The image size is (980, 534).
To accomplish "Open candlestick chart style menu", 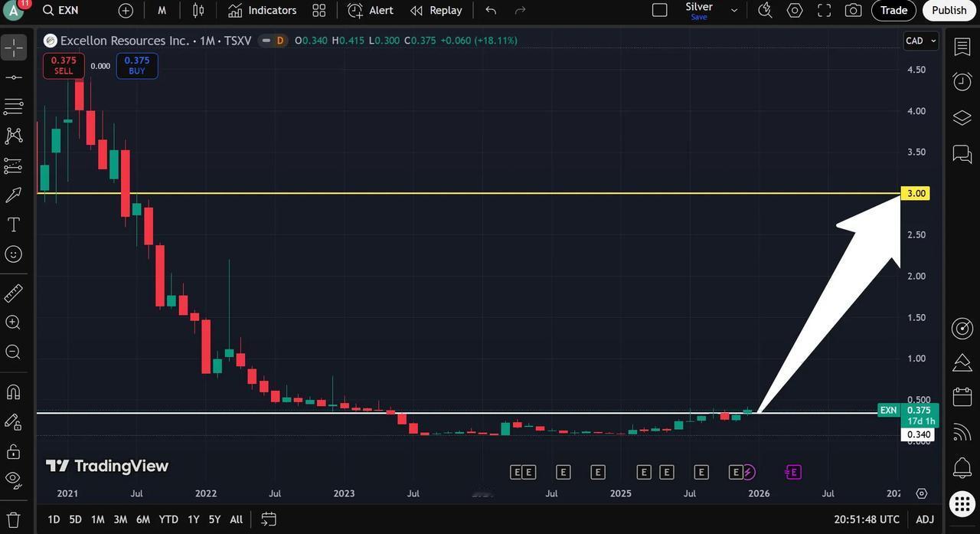I will [x=198, y=10].
